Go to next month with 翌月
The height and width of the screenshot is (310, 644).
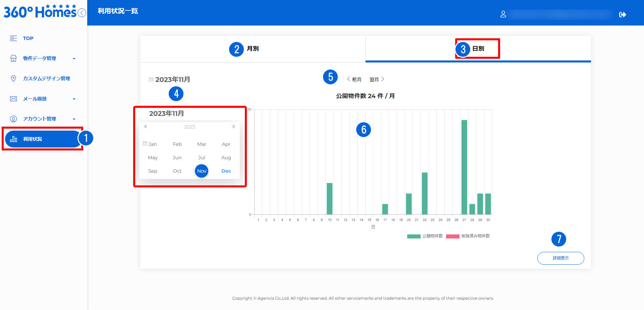tap(377, 80)
